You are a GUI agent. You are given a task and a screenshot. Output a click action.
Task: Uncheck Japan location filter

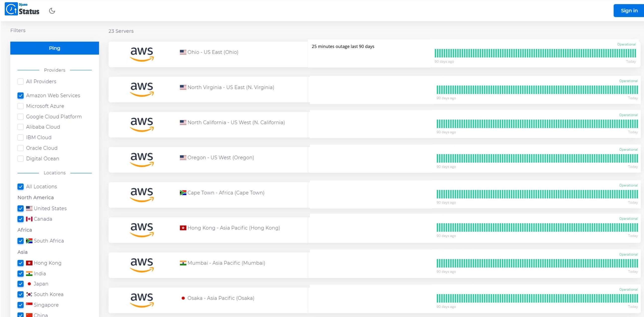[x=20, y=284]
